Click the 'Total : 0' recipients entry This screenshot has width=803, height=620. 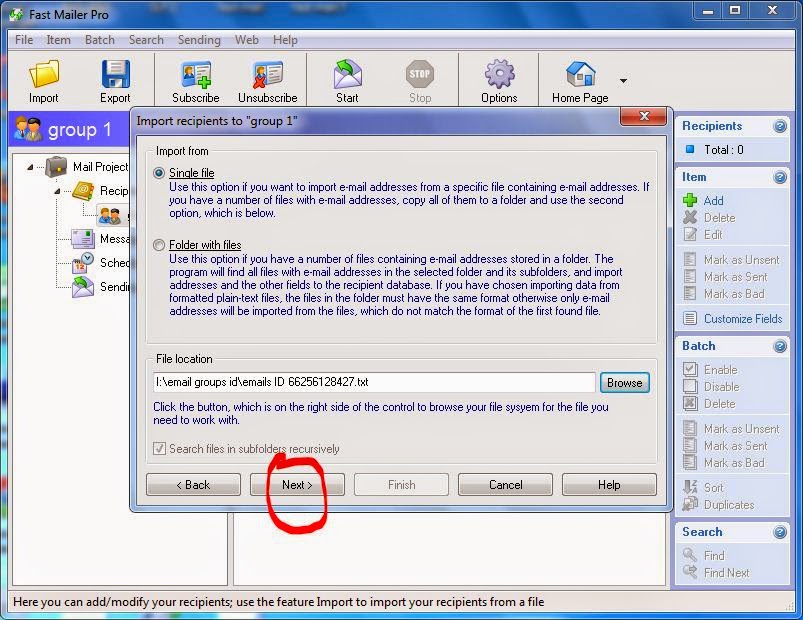click(724, 149)
